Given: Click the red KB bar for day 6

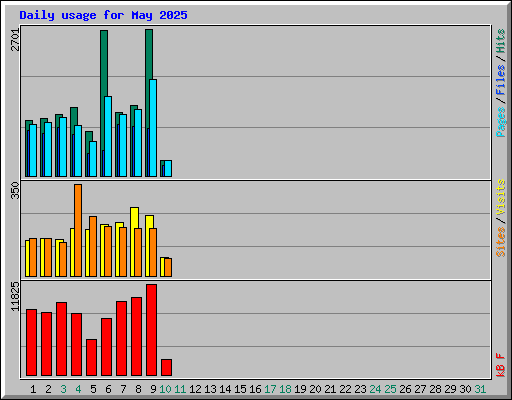Looking at the screenshot, I should (x=106, y=347).
